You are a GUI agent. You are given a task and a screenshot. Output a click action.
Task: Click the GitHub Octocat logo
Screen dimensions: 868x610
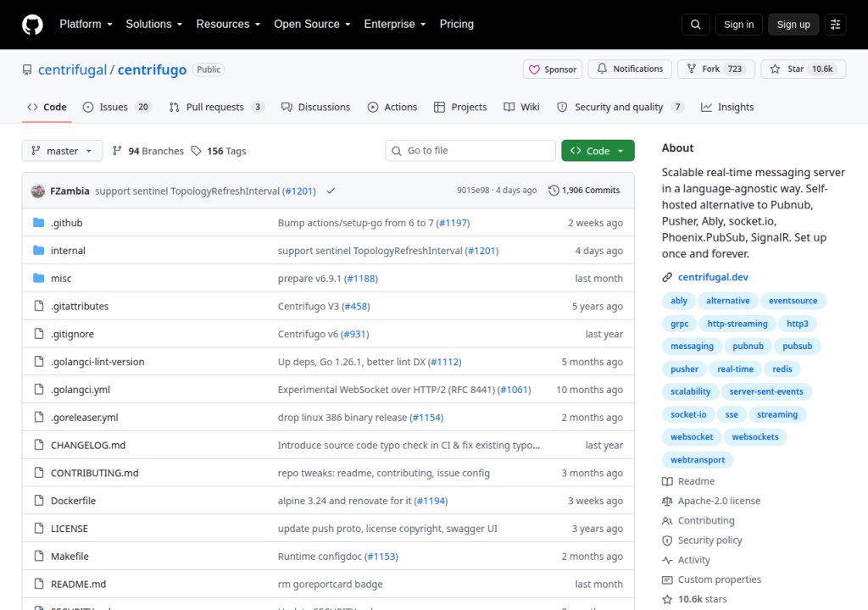point(32,25)
